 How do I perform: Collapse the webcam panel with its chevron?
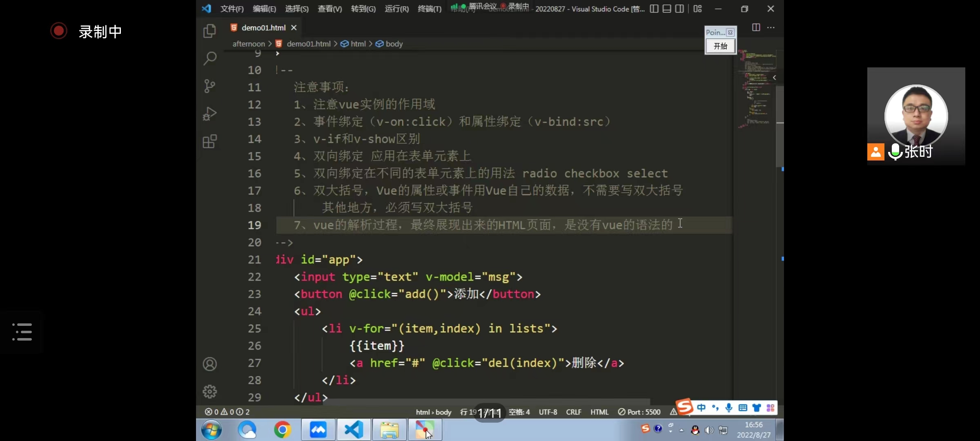pyautogui.click(x=775, y=78)
